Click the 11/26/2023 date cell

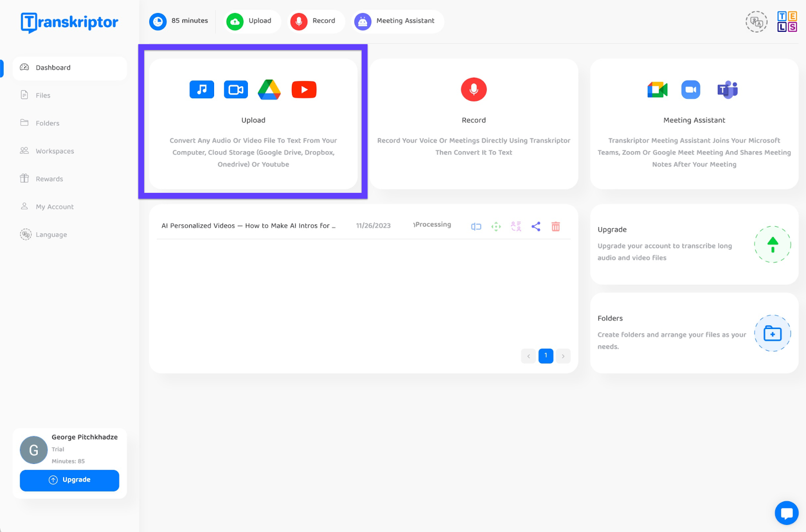[373, 226]
